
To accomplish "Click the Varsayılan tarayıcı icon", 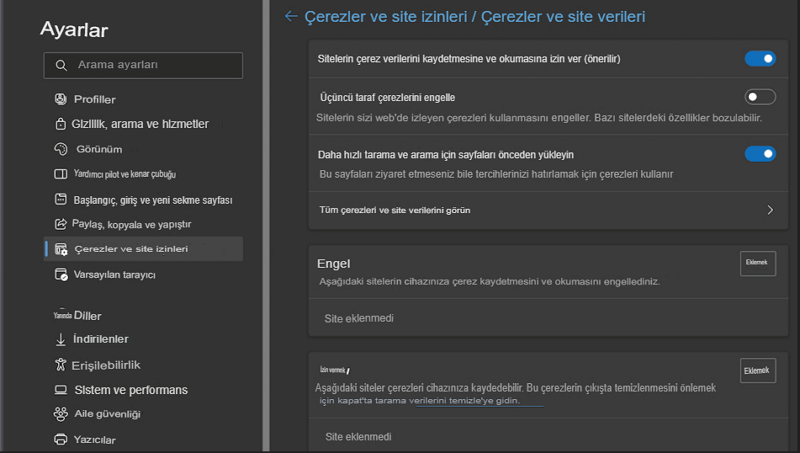I will click(x=61, y=274).
